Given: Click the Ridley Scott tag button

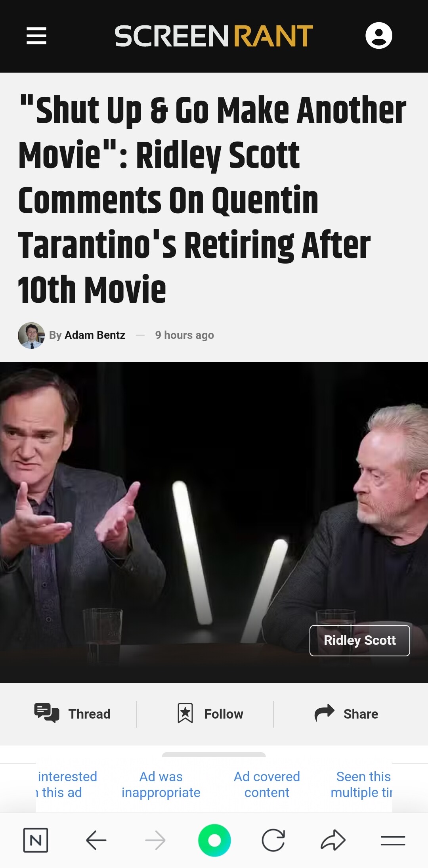Looking at the screenshot, I should click(x=359, y=640).
